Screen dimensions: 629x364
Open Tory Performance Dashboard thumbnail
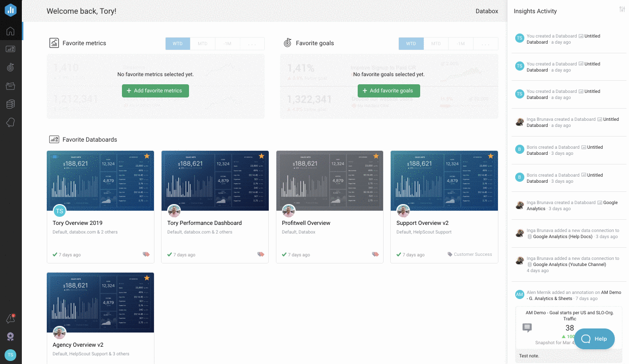click(215, 181)
